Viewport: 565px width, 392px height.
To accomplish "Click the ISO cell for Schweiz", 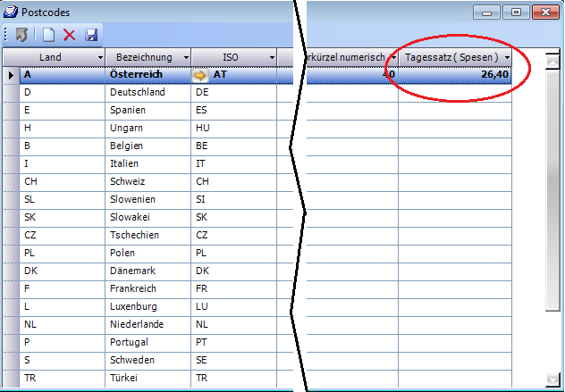I will coord(232,182).
